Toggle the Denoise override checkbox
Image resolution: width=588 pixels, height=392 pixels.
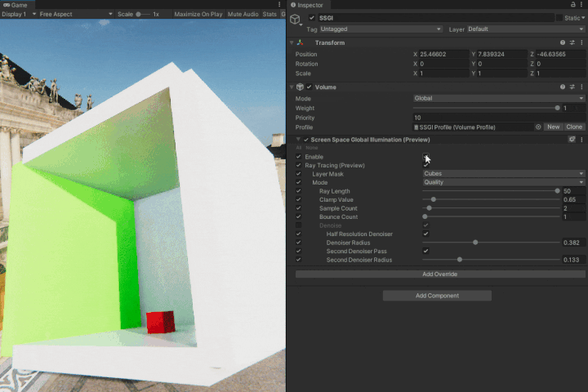click(x=299, y=225)
